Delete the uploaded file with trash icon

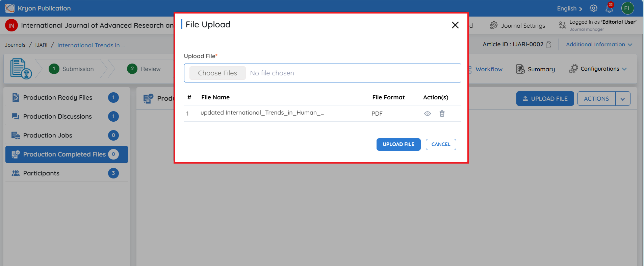click(442, 114)
